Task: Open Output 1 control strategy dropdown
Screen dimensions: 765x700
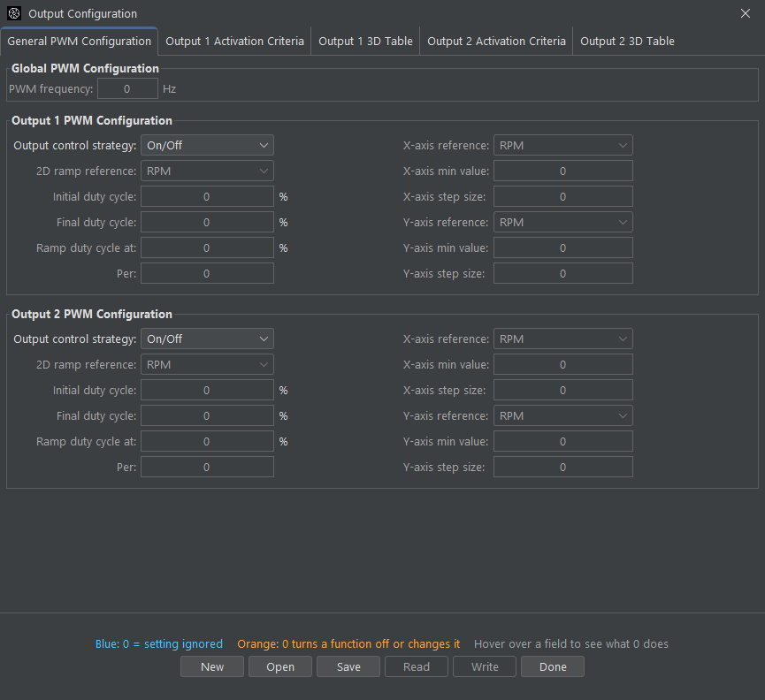Action: coord(207,145)
